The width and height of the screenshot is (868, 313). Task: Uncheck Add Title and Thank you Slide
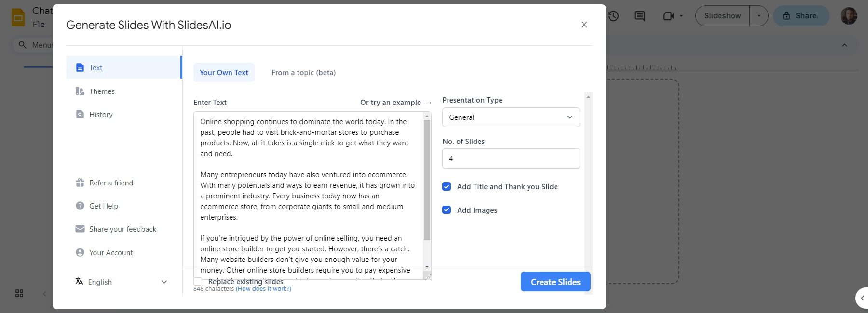(x=447, y=186)
